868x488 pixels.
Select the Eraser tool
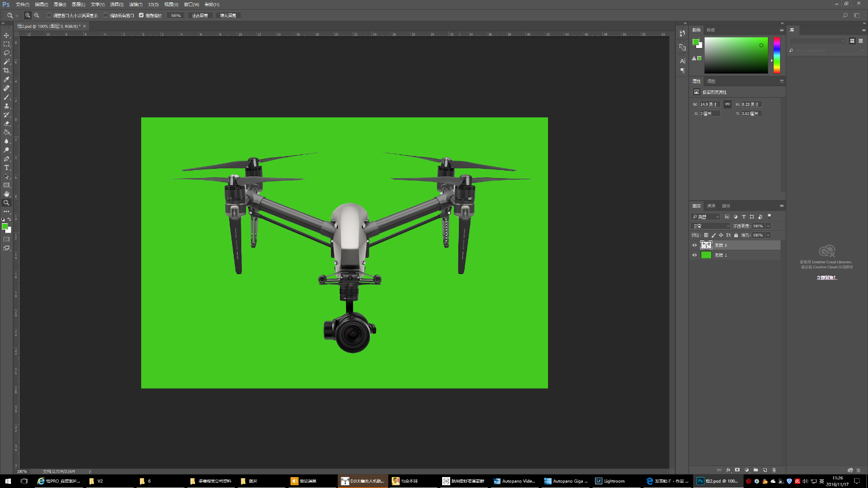[6, 124]
